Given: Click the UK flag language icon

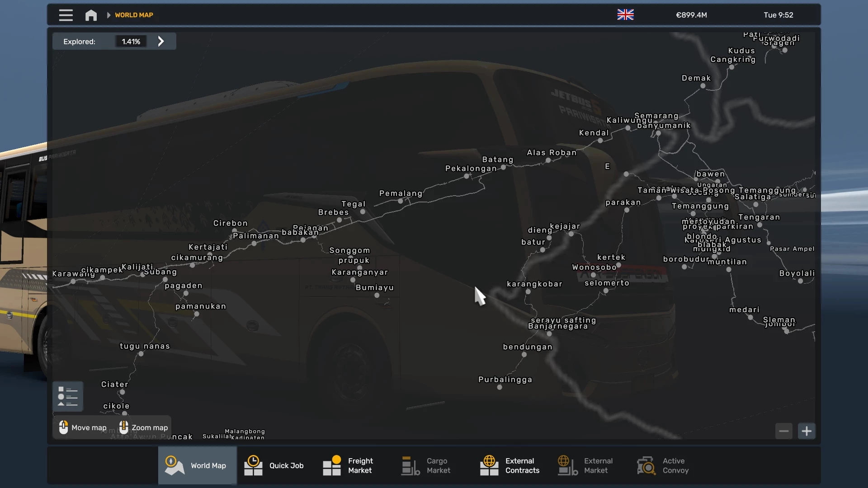Looking at the screenshot, I should [625, 15].
